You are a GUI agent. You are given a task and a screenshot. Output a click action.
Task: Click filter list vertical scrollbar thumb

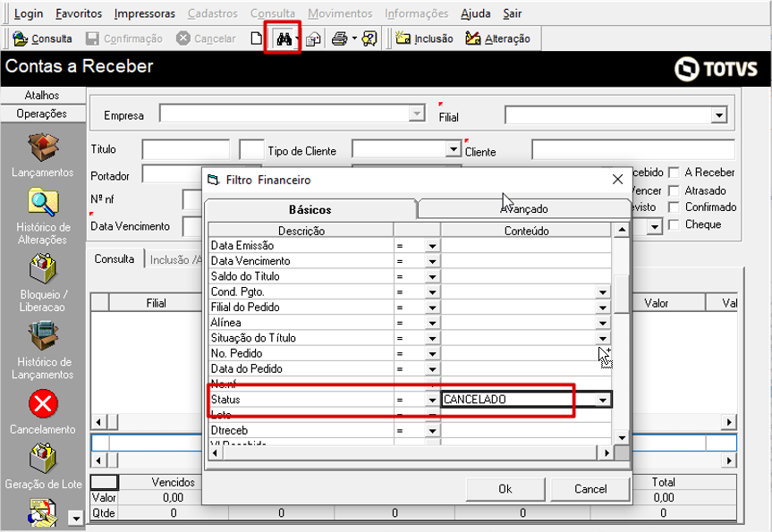pos(622,294)
